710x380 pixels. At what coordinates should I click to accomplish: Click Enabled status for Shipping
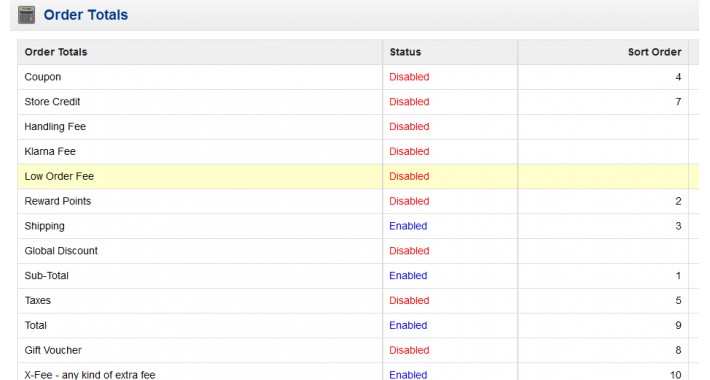(x=408, y=226)
